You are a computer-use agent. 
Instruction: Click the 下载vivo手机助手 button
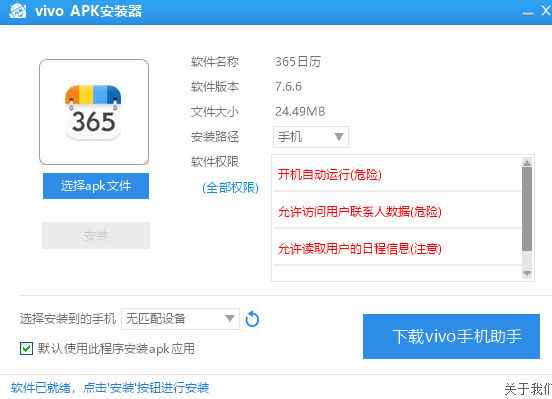[451, 336]
